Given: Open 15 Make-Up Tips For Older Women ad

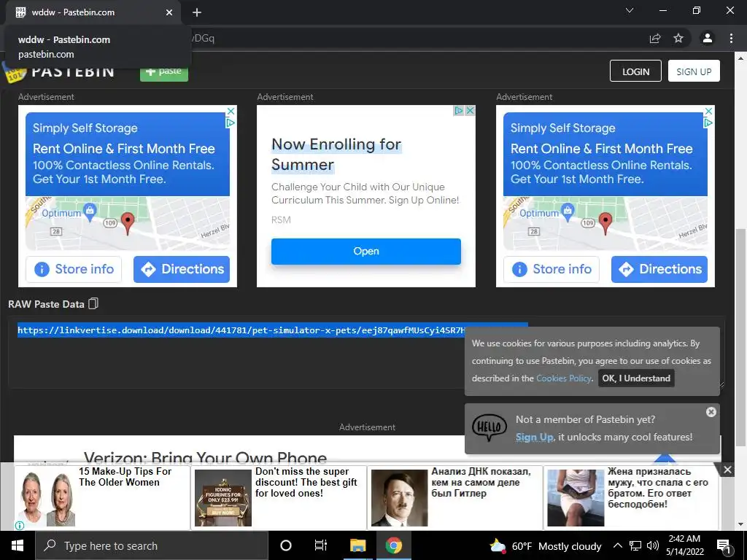Looking at the screenshot, I should (125, 477).
